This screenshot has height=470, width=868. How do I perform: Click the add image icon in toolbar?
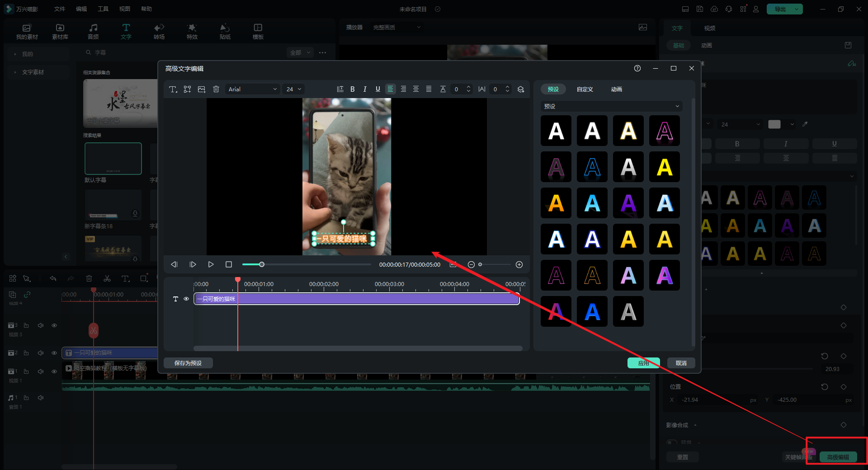click(202, 89)
